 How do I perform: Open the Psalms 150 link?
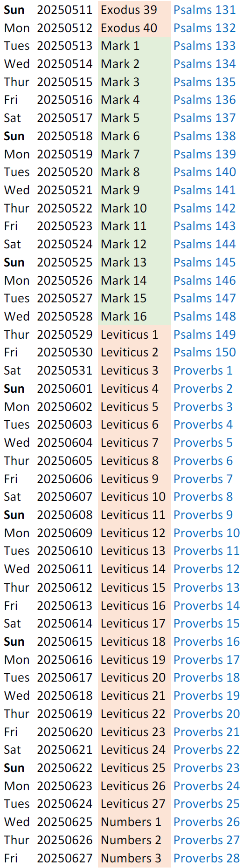click(x=204, y=352)
